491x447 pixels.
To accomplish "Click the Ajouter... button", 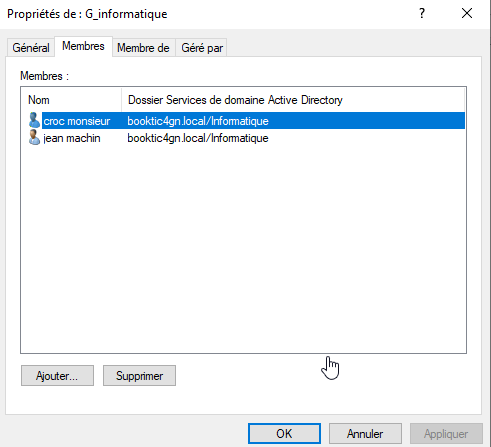I will (57, 376).
